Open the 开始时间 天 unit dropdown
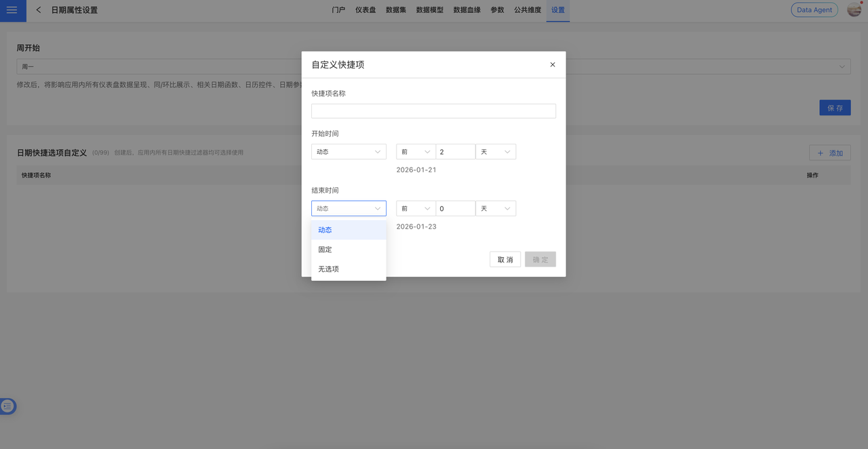Image resolution: width=868 pixels, height=449 pixels. (495, 152)
